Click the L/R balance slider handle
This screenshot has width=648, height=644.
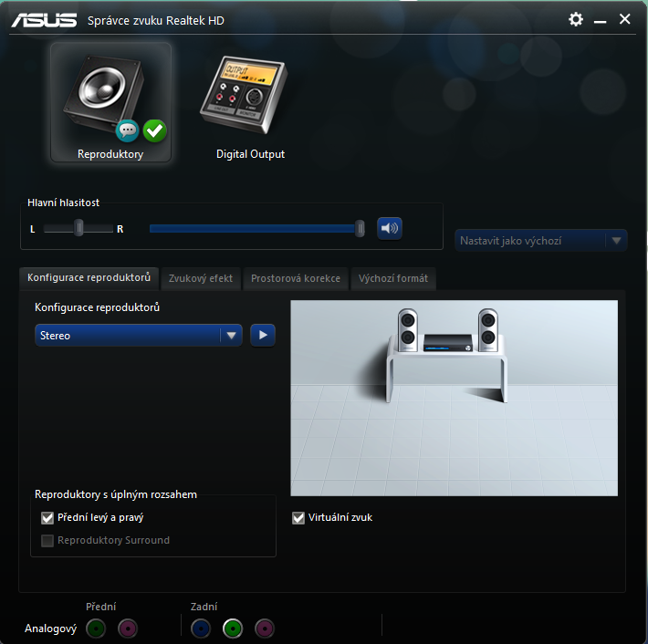tap(78, 228)
